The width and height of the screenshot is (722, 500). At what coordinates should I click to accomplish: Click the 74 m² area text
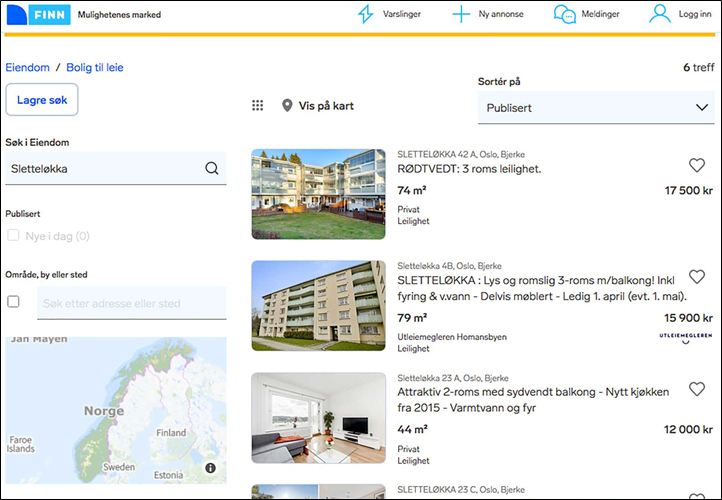click(x=412, y=190)
